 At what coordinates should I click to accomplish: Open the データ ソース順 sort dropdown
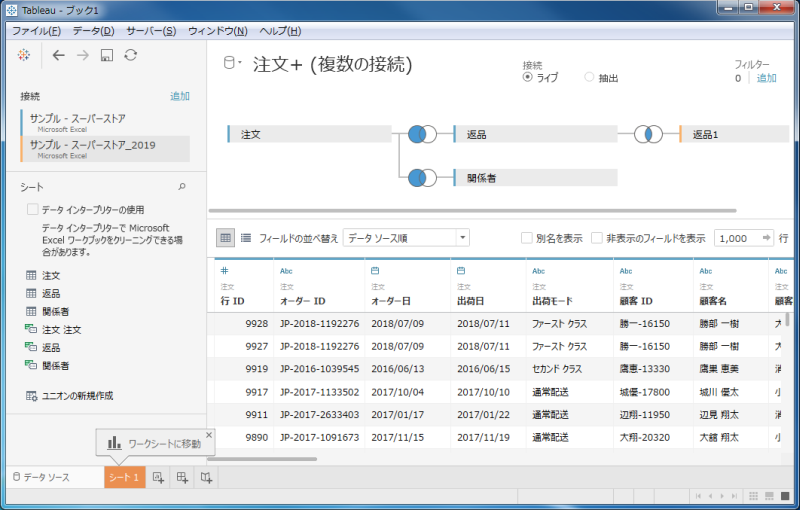pos(406,238)
